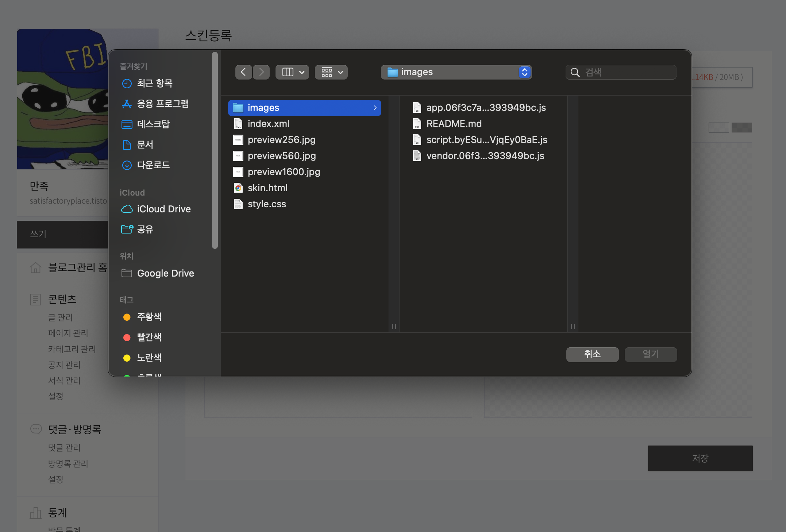Click the back navigation arrow button
The height and width of the screenshot is (532, 786).
[x=243, y=72]
